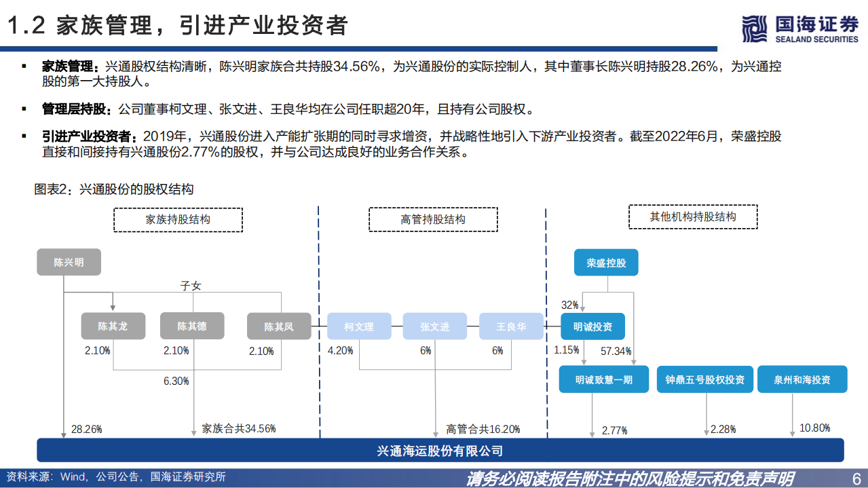Click the 家族合共34.56% label
This screenshot has height=488, width=868.
pos(239,429)
